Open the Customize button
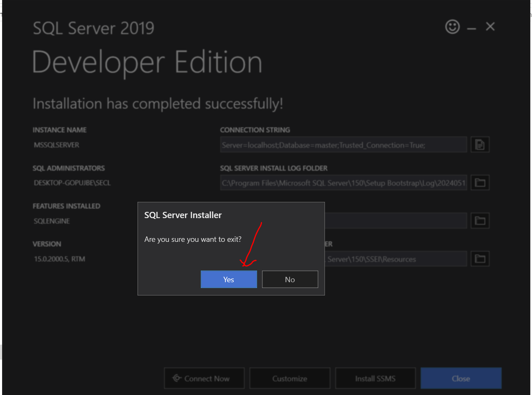Screen dimensions: 532x395 coord(290,378)
